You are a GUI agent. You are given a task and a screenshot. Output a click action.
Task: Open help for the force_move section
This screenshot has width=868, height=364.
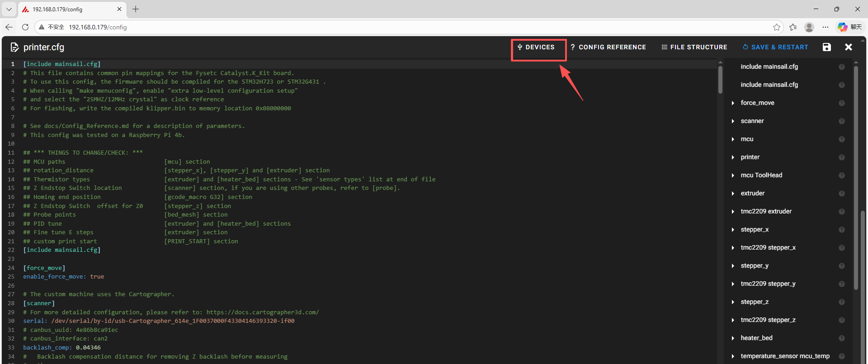[x=842, y=103]
